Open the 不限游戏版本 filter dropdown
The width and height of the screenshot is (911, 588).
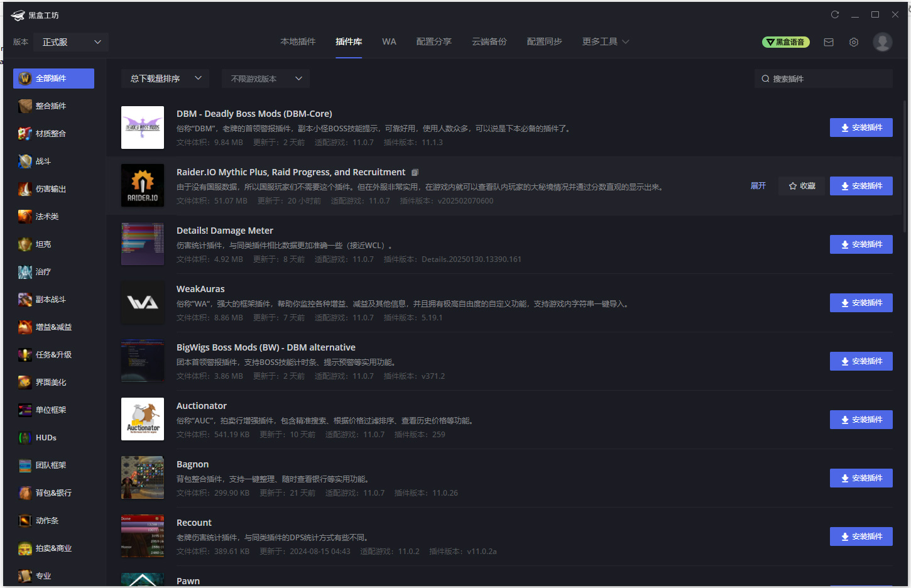click(266, 79)
